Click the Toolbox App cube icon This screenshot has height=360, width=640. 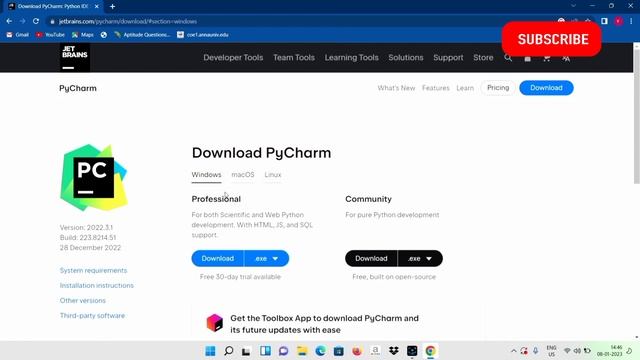point(215,323)
